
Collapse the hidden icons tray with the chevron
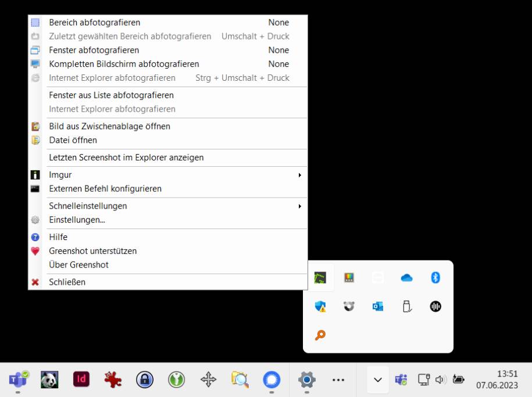pyautogui.click(x=377, y=380)
